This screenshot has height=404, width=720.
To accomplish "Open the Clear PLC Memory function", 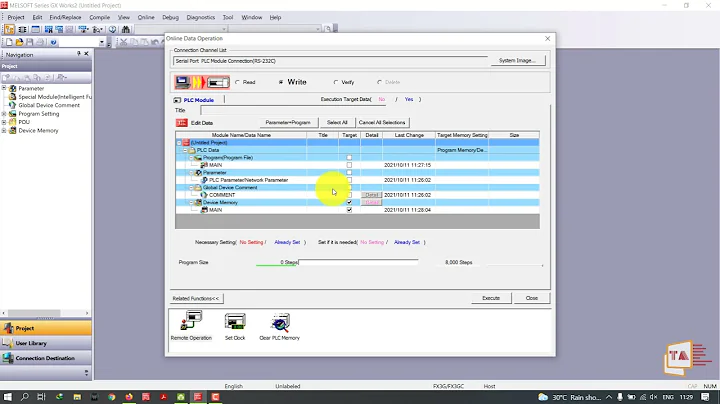I will point(280,323).
